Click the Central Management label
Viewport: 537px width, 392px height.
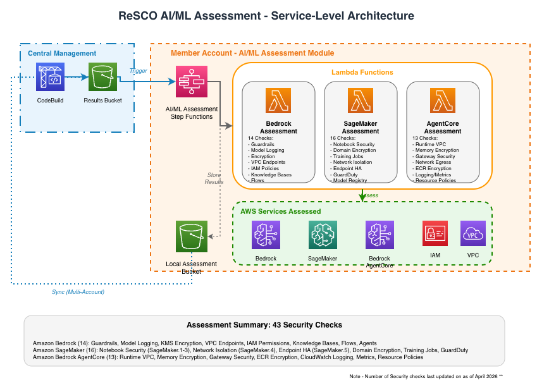(x=62, y=53)
